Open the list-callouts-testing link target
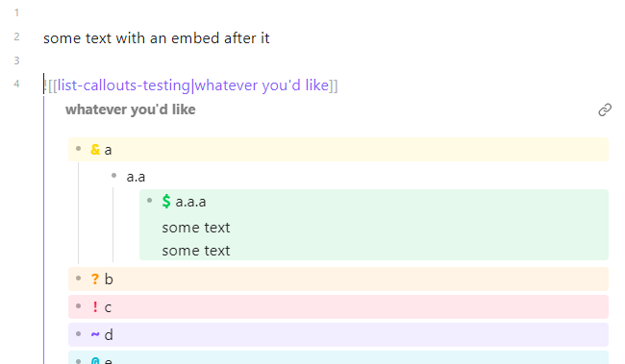Image resolution: width=625 pixels, height=364 pixels. pos(124,85)
